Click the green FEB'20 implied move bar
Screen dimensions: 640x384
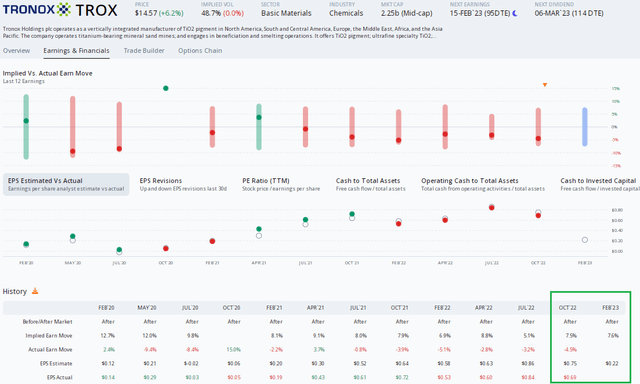26,127
